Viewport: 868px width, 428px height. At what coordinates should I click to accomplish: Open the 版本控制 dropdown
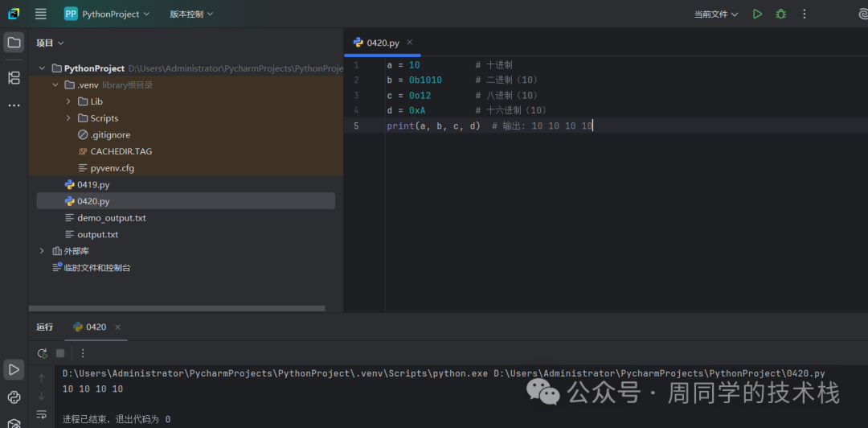click(x=191, y=14)
